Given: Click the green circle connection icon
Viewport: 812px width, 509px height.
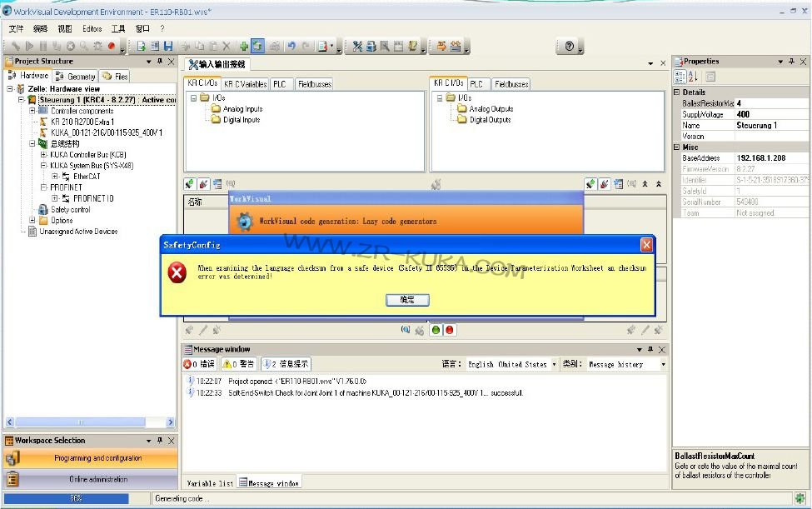Looking at the screenshot, I should pos(436,330).
